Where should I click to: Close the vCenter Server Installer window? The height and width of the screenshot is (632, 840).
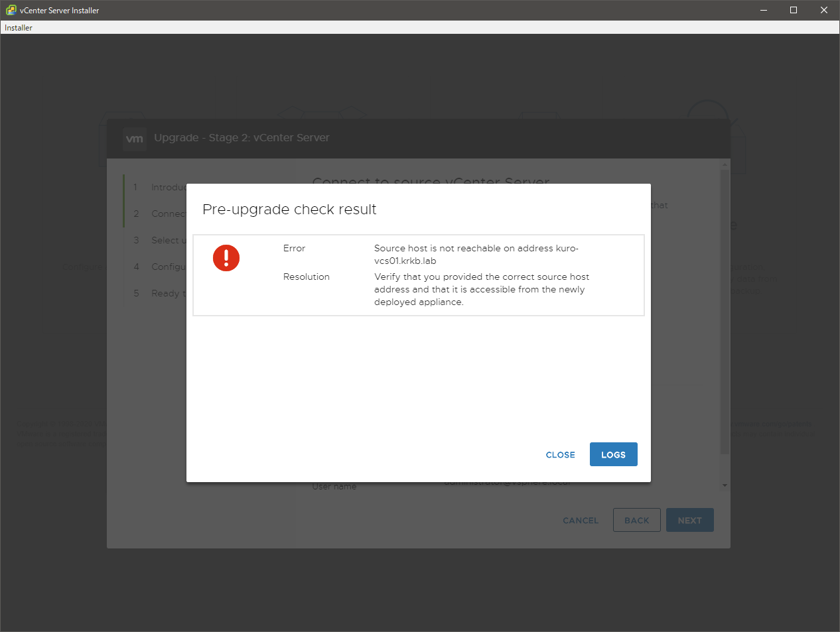[824, 10]
